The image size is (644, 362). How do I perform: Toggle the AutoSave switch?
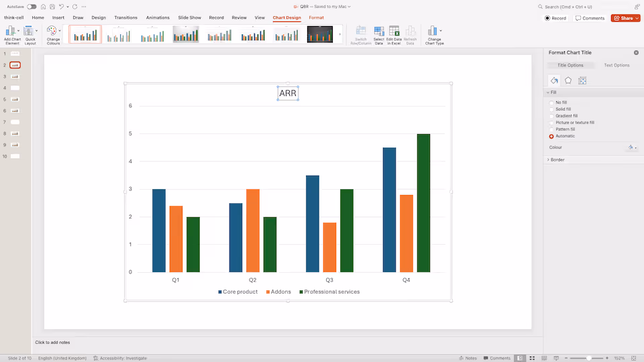32,7
